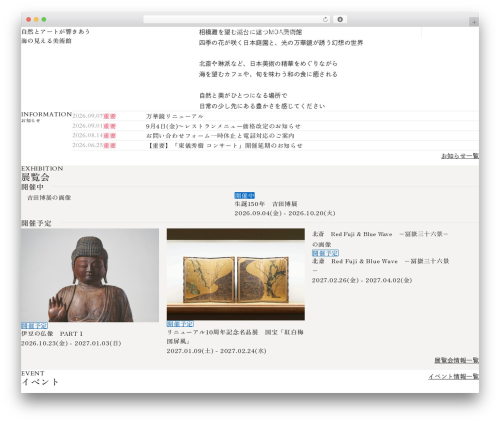The height and width of the screenshot is (423, 500).
Task: Open the 生誕150年 吉田博展 exhibition
Action: coord(266,204)
